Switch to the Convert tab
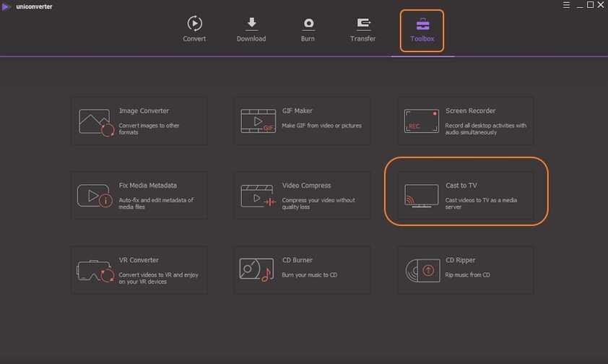This screenshot has width=608, height=364. [195, 30]
